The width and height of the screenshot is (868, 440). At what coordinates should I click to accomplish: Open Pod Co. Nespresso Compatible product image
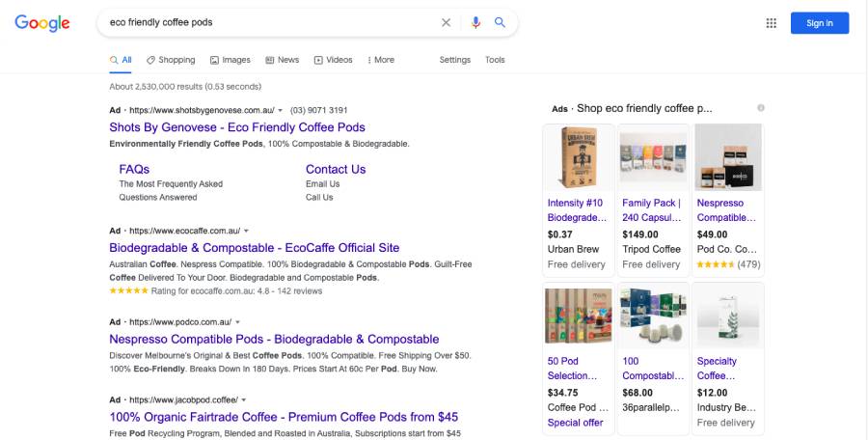(728, 158)
